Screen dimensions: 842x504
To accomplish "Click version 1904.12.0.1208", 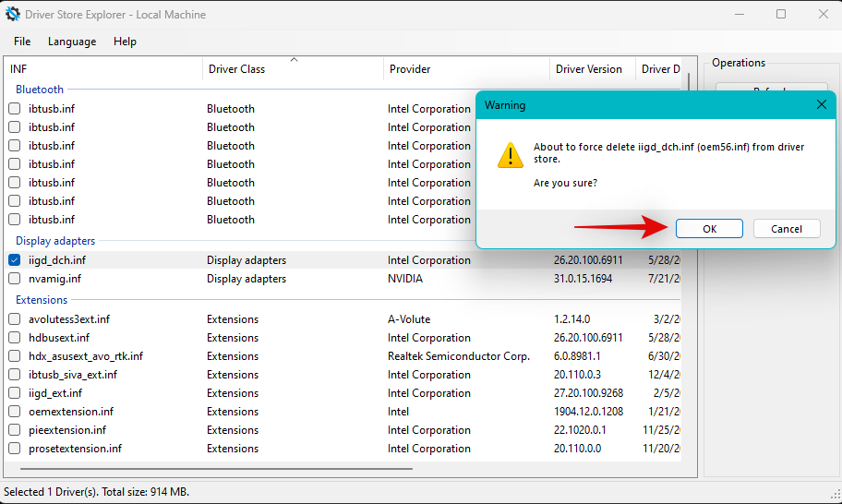I will 588,412.
